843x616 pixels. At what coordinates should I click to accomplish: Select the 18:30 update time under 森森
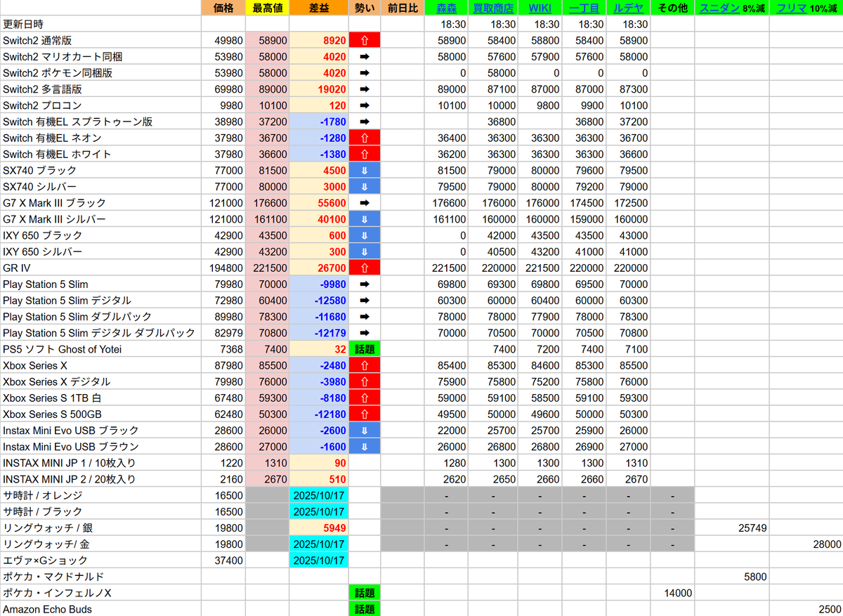click(447, 24)
